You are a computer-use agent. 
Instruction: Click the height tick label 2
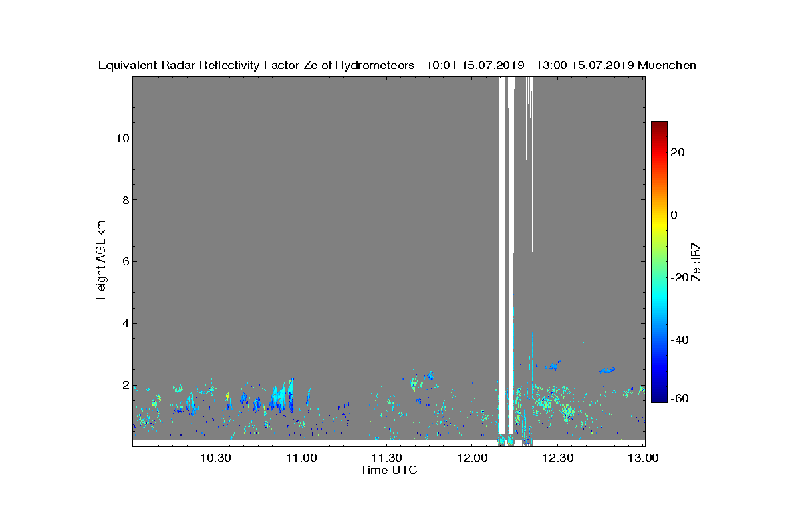124,386
